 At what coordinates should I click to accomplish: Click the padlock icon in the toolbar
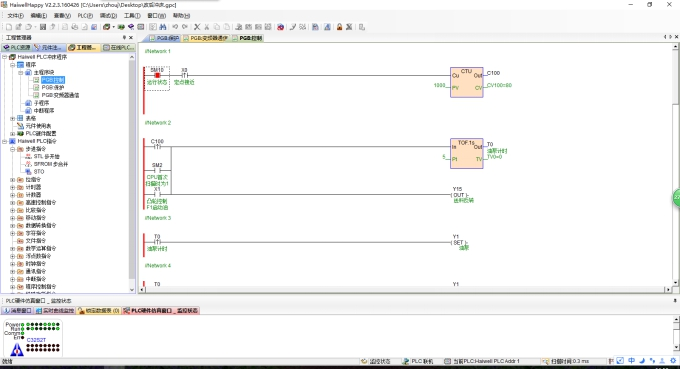click(x=339, y=27)
